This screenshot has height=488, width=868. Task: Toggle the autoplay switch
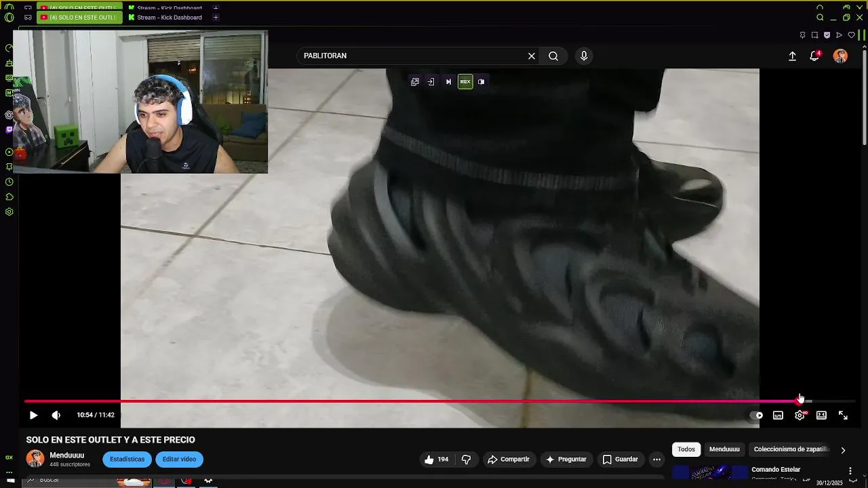[756, 415]
